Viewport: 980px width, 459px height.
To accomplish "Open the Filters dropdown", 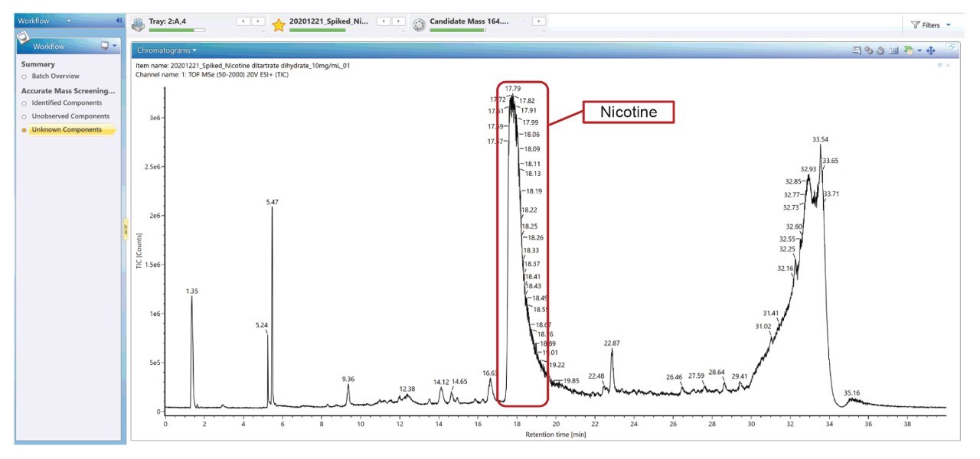I will tap(931, 24).
